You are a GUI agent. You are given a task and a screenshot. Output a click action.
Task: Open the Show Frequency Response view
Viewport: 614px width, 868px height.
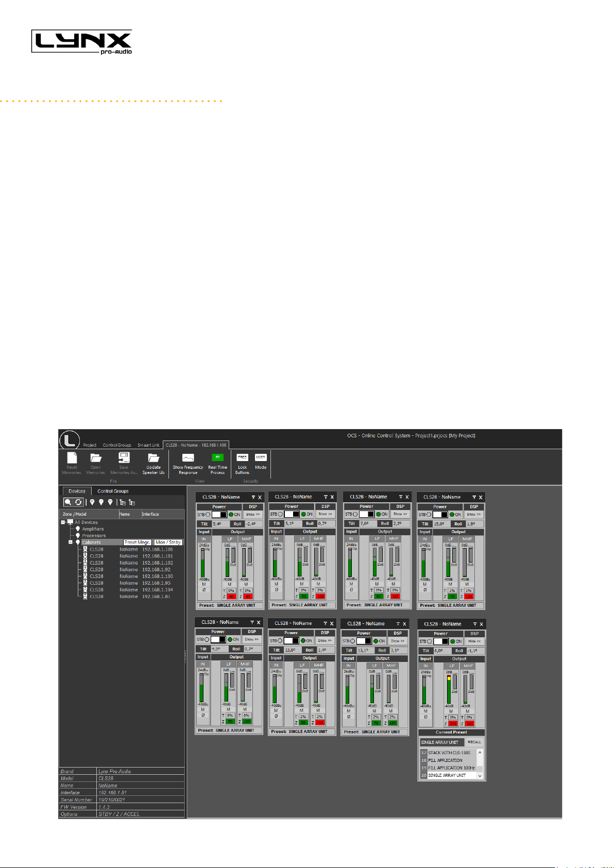[188, 457]
